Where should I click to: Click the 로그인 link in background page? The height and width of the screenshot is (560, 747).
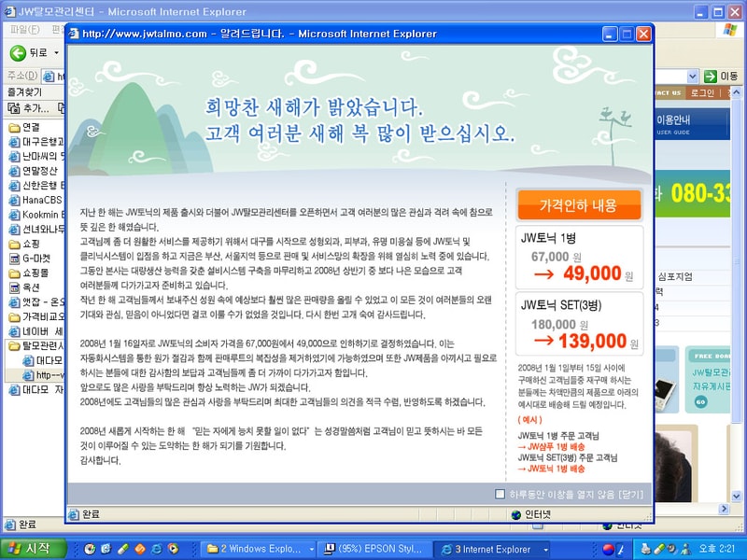(x=703, y=92)
